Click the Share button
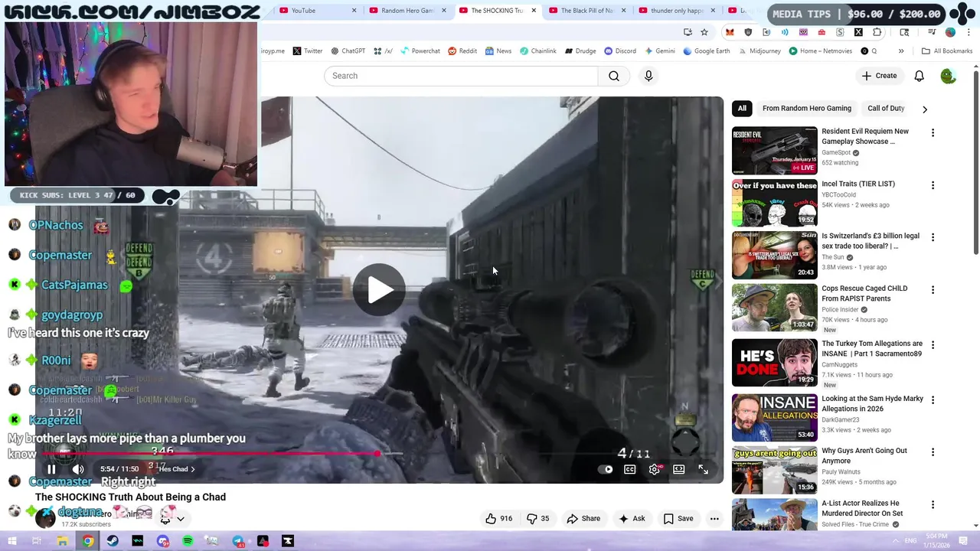 pos(583,518)
